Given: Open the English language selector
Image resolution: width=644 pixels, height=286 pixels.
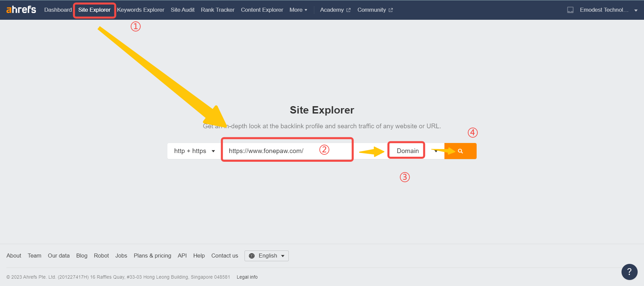Looking at the screenshot, I should click(267, 256).
